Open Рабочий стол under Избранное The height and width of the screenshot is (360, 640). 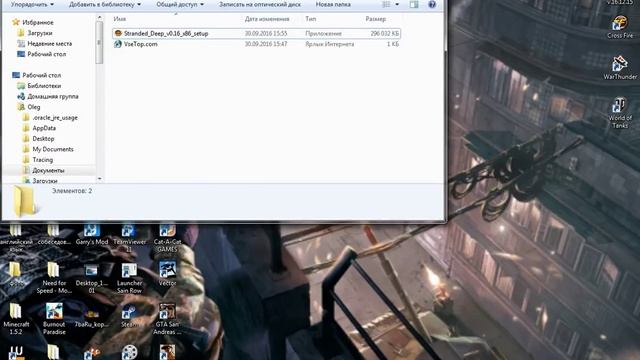(x=41, y=54)
